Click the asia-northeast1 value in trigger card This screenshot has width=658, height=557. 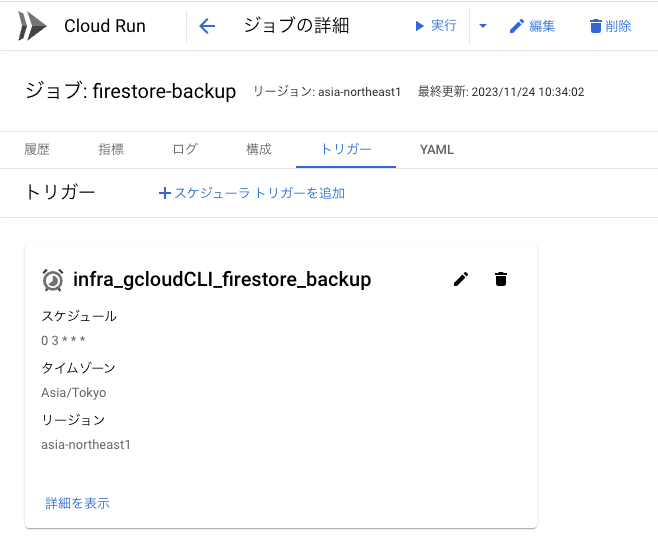coord(86,445)
